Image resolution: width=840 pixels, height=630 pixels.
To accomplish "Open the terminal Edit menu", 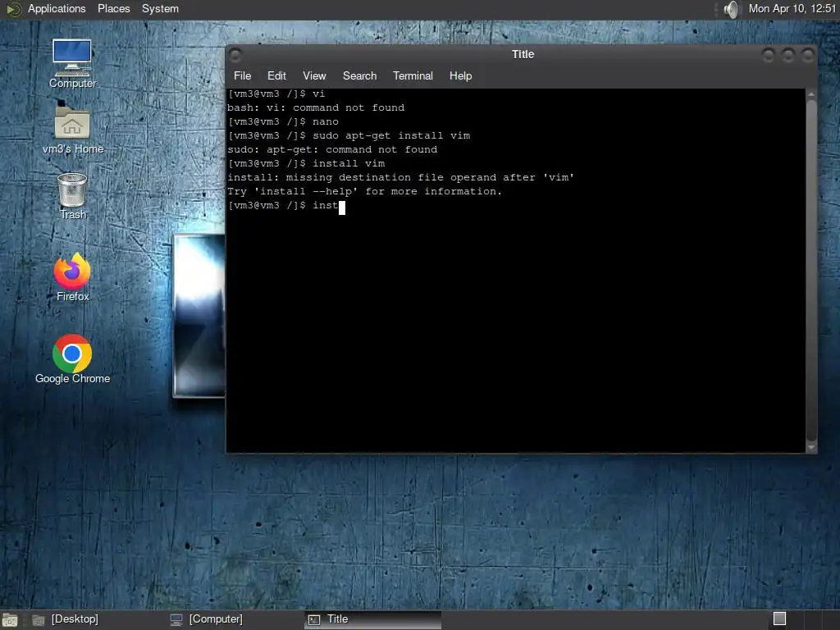I will pyautogui.click(x=276, y=75).
